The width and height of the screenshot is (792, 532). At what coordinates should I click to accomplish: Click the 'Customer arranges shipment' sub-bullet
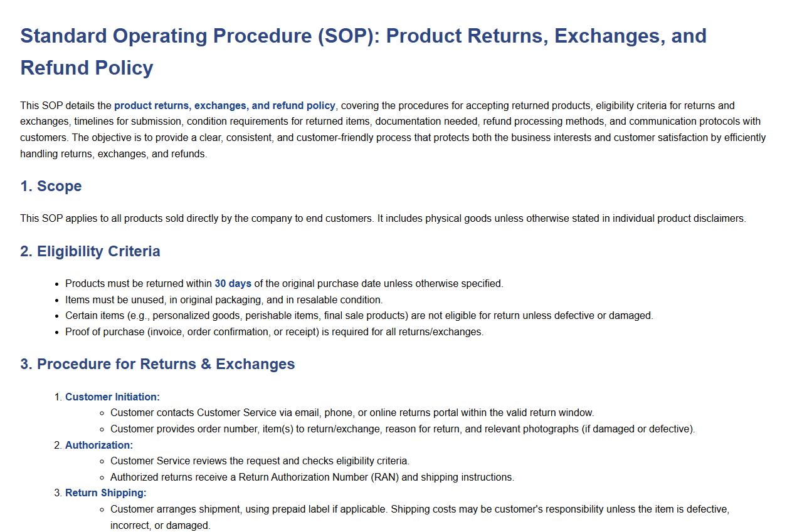click(x=419, y=509)
